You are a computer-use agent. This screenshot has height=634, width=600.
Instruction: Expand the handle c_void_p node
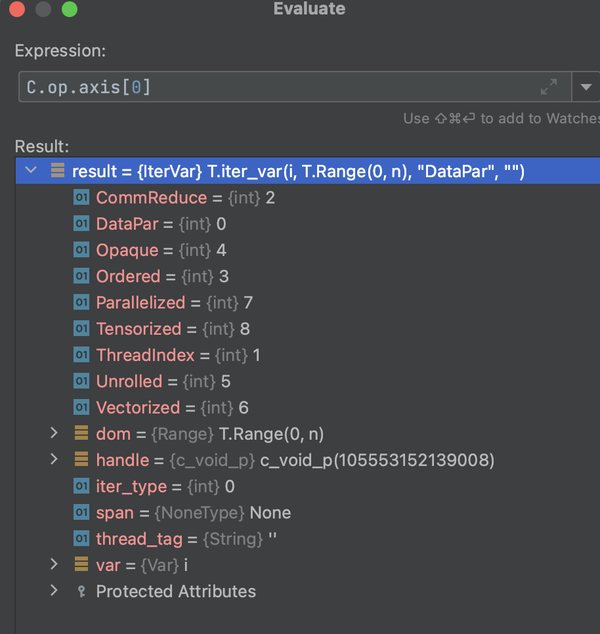click(54, 460)
